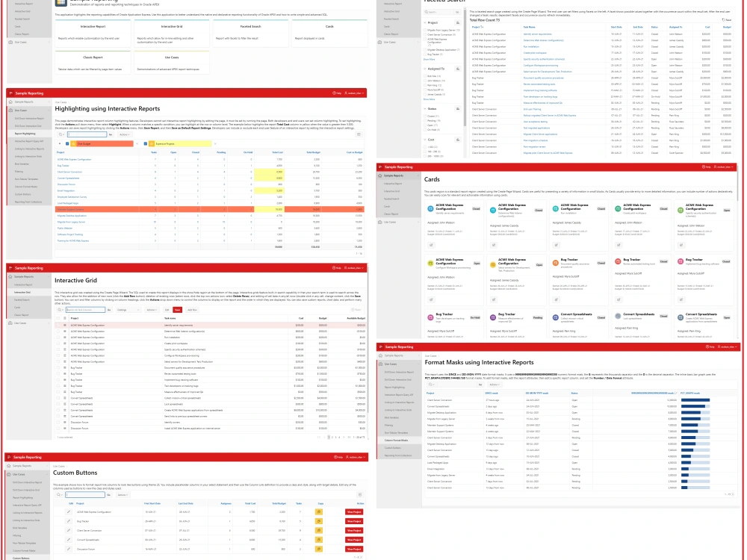Open Actions dropdown on Format Masks report
This screenshot has height=560, width=747.
pos(495,385)
